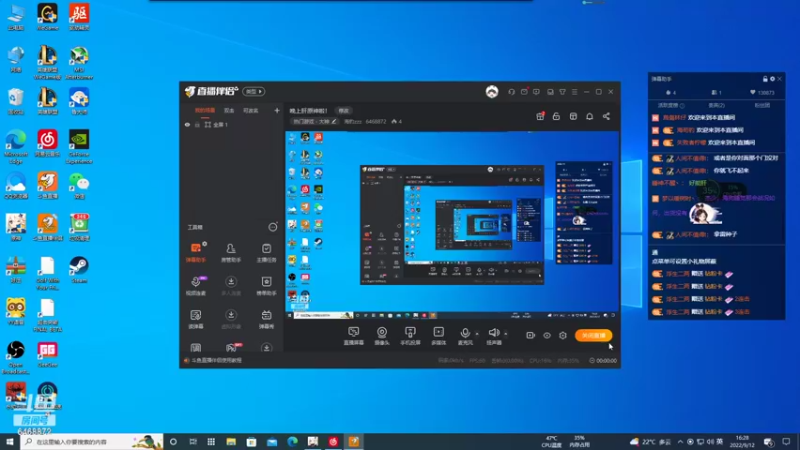The image size is (800, 450).
Task: Open the Windows Start menu
Action: click(x=10, y=442)
